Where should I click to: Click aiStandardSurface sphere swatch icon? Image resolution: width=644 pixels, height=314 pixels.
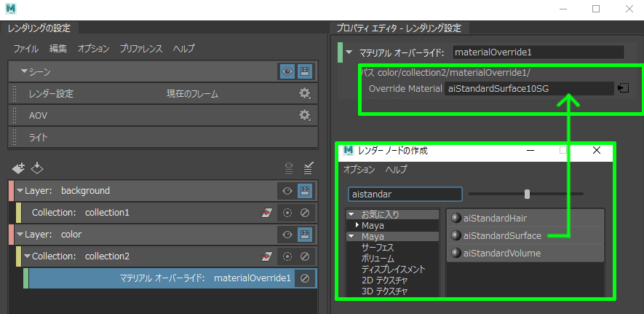click(456, 235)
